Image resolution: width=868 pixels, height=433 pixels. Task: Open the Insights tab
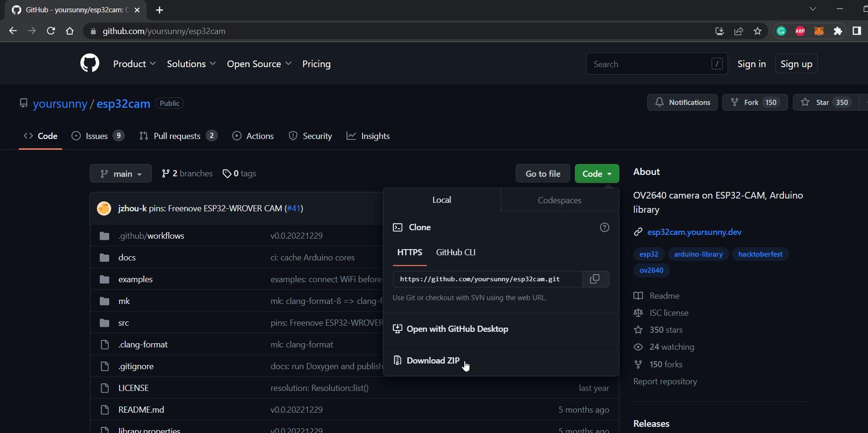tap(368, 136)
